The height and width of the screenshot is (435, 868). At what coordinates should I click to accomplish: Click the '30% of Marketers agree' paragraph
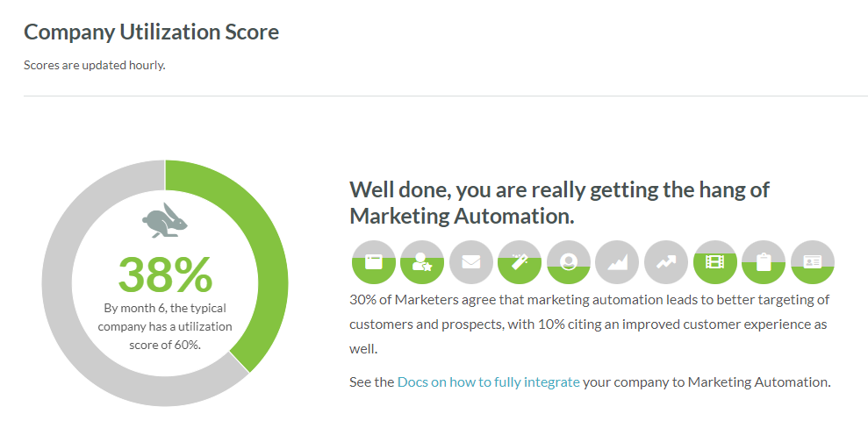click(x=590, y=324)
